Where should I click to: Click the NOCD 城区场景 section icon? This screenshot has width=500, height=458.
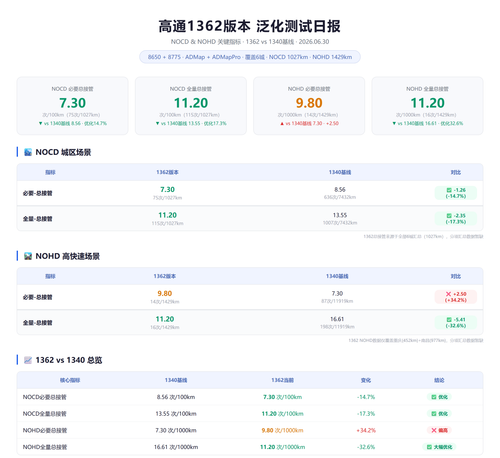28,152
